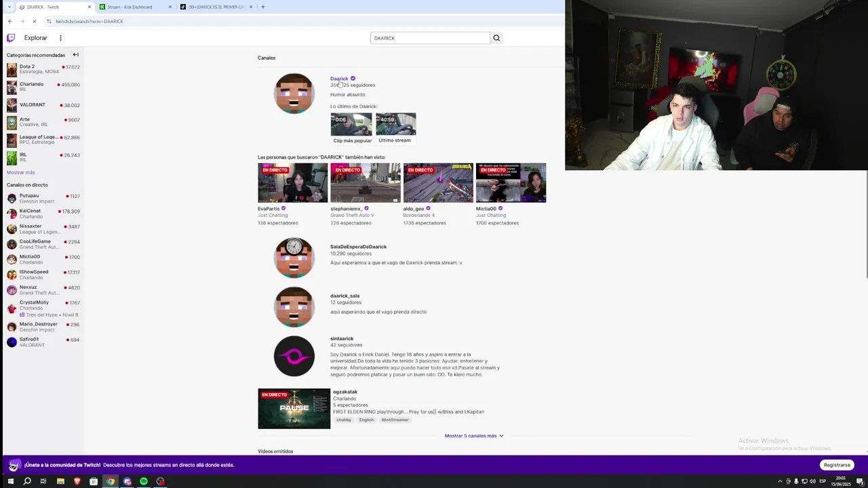The image size is (868, 488).
Task: Open Windows Start menu
Action: pyautogui.click(x=10, y=481)
